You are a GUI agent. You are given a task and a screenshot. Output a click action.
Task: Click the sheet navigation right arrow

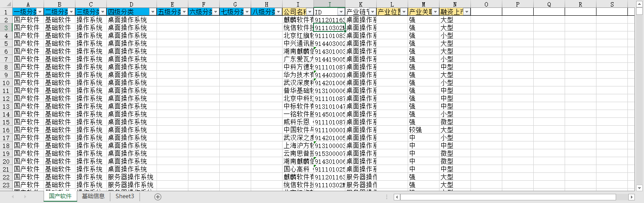(25, 197)
